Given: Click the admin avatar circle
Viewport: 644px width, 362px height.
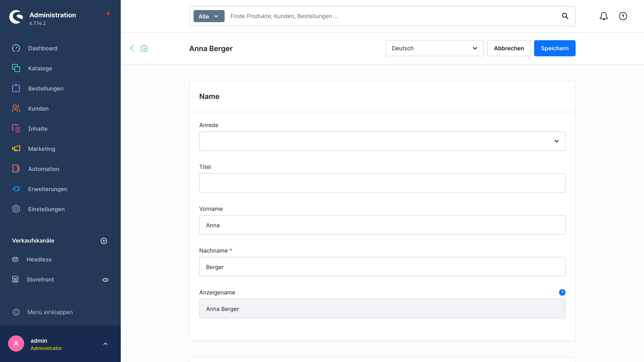Looking at the screenshot, I should 16,343.
